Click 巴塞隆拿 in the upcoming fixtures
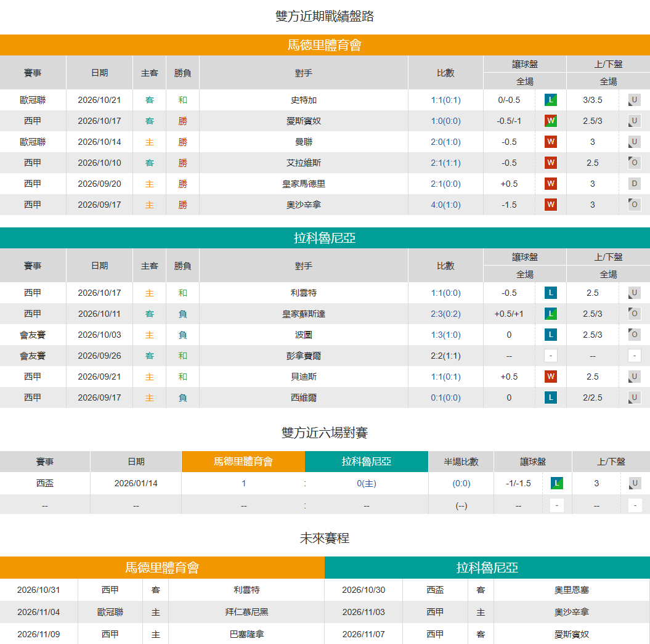 click(x=246, y=634)
